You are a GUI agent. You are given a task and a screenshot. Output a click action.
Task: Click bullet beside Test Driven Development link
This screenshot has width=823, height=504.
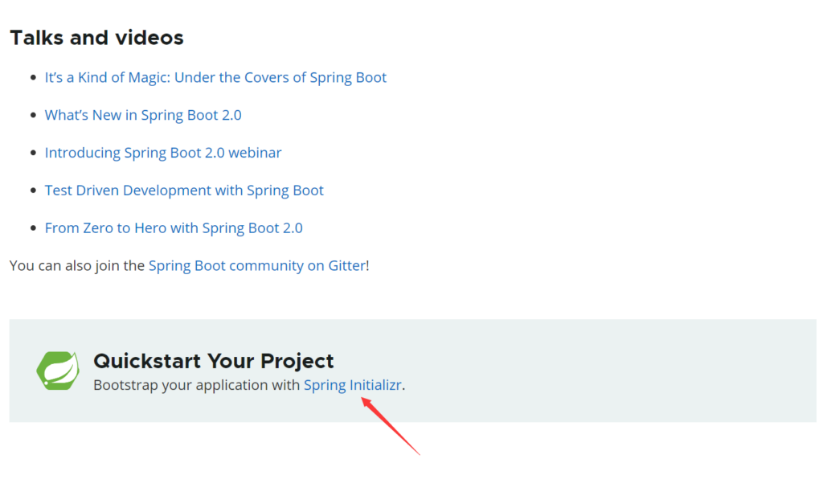click(33, 191)
